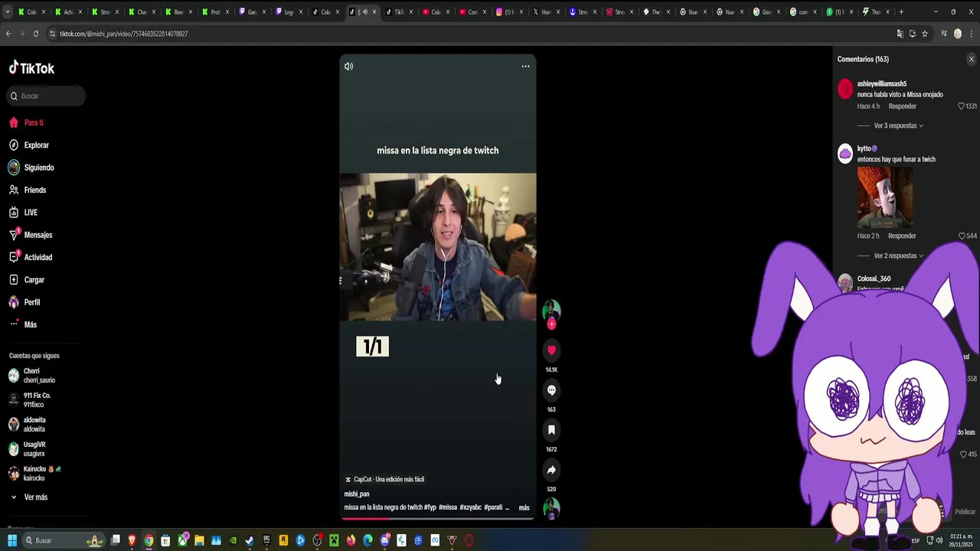Reload the page in browser toolbar
This screenshot has height=551, width=980.
35,34
